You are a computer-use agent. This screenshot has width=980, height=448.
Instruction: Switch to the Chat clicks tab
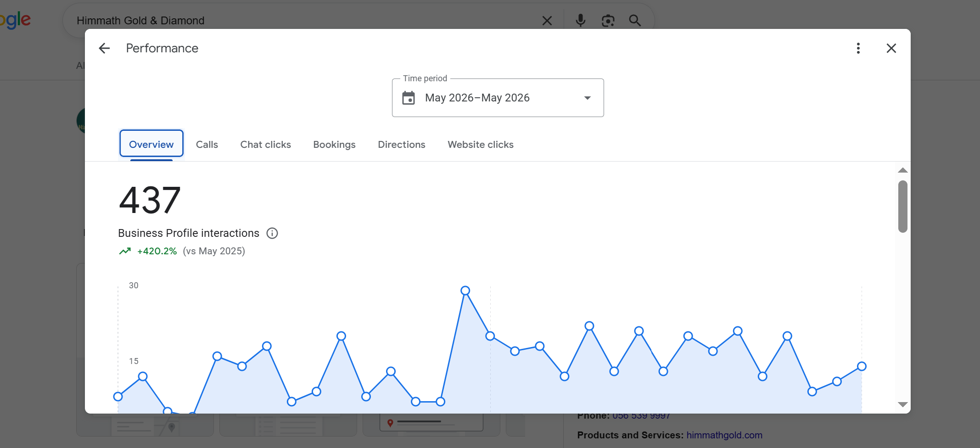[266, 145]
